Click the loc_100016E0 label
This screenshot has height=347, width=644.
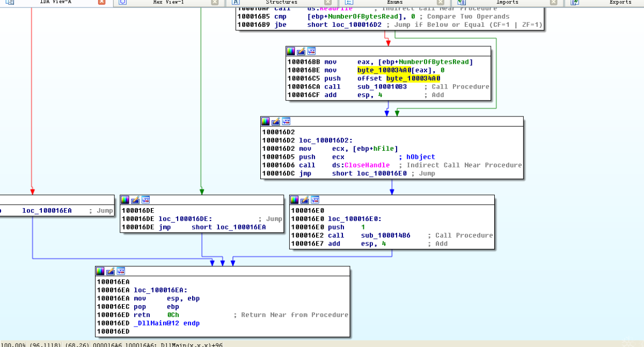click(x=355, y=219)
